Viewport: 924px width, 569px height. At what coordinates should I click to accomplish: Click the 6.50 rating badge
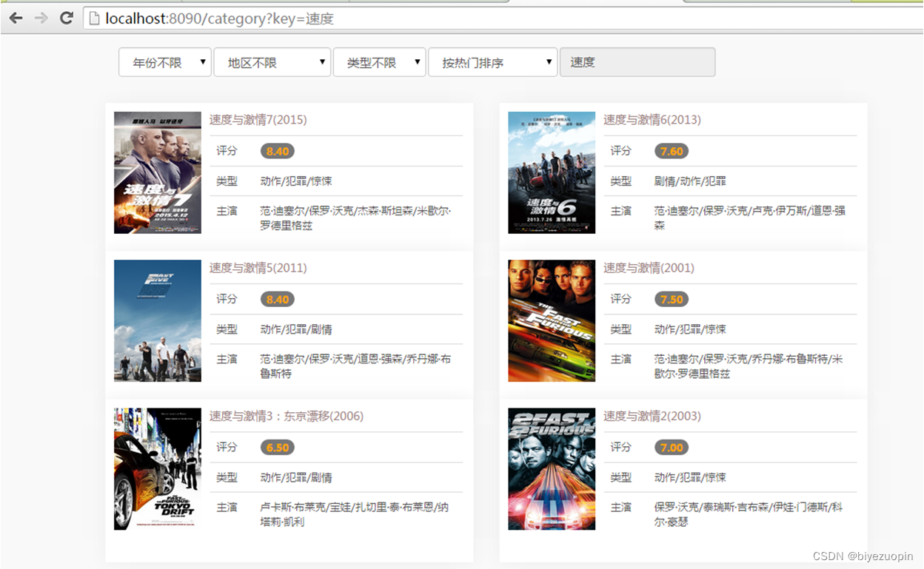(x=278, y=448)
